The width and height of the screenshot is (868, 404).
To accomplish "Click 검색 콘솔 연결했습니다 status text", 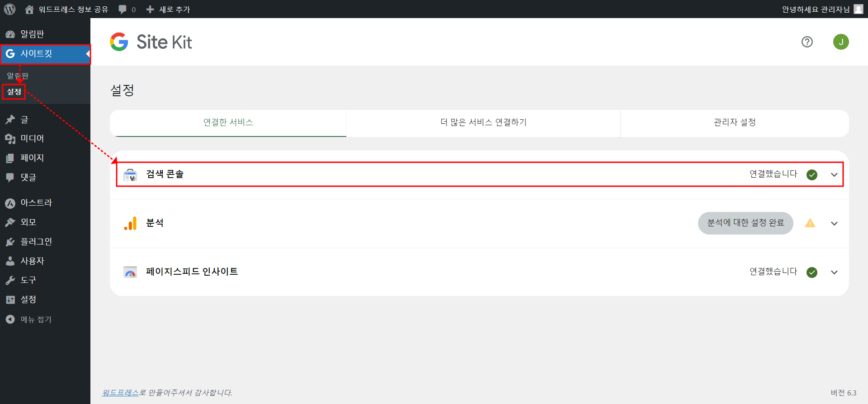I will (x=774, y=174).
